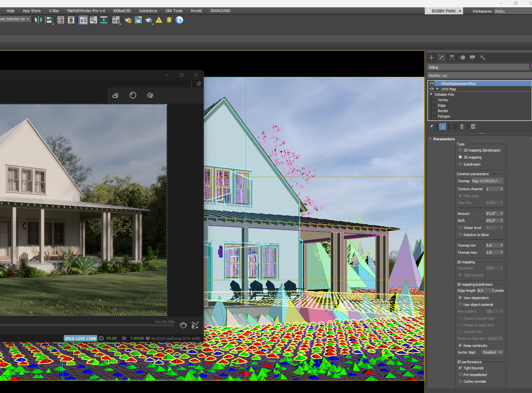The height and width of the screenshot is (393, 532).
Task: Open the Rendered Frame Window icon
Action: [138, 20]
